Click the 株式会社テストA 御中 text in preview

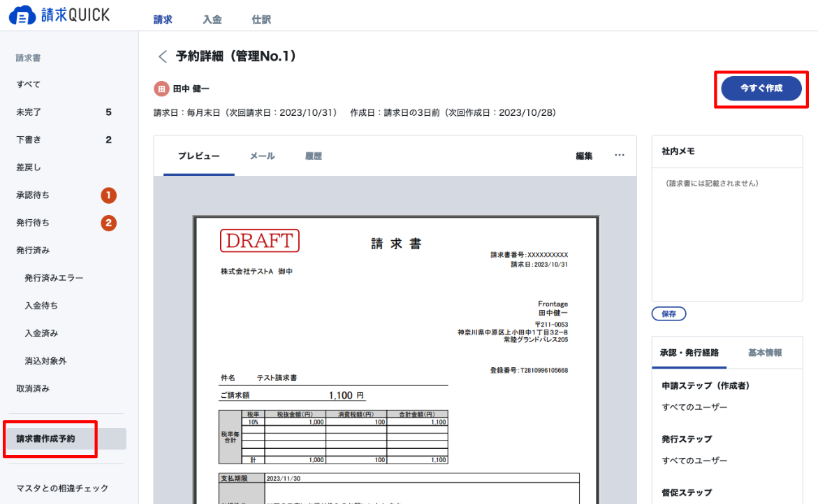point(256,272)
